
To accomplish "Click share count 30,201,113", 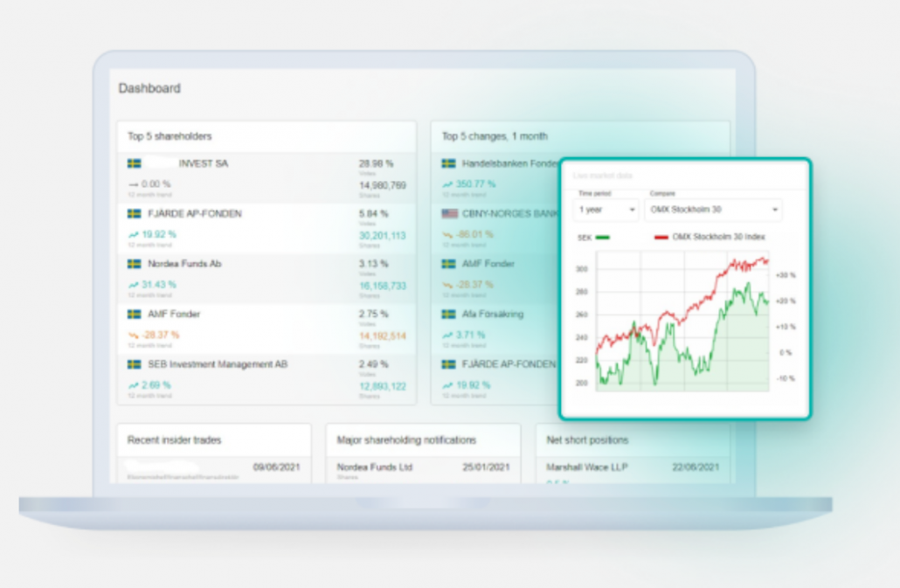I will [382, 236].
